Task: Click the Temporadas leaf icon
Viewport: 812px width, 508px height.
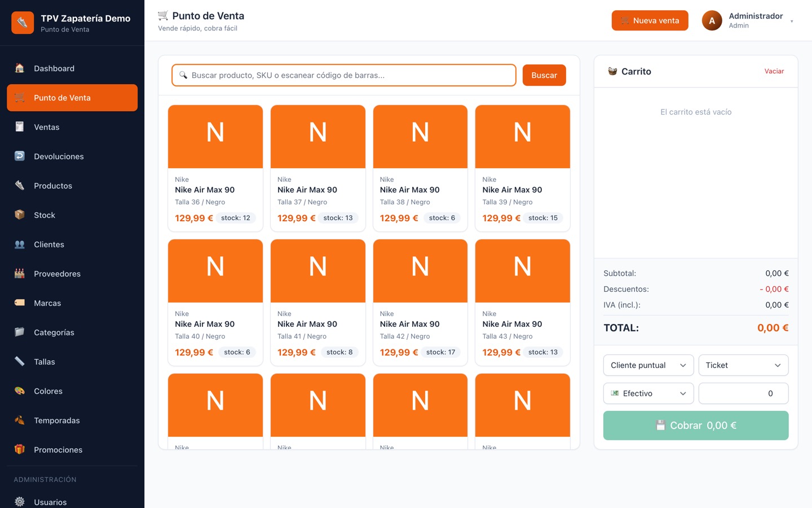Action: click(x=20, y=421)
